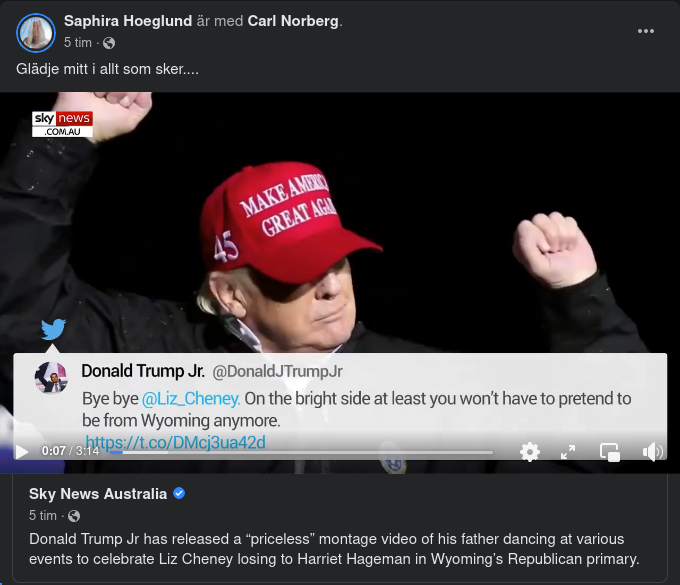
Task: Open Saphira Hoeglund's profile picture
Action: click(x=35, y=32)
